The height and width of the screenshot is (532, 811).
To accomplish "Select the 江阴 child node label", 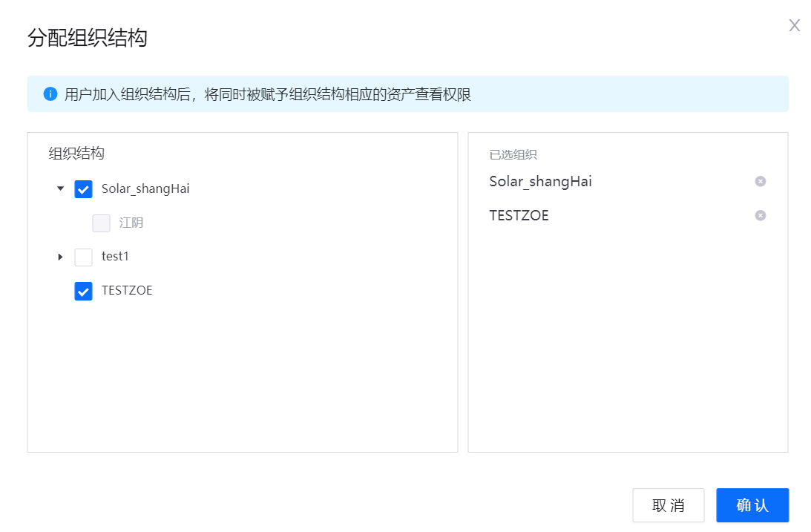I will tap(131, 223).
